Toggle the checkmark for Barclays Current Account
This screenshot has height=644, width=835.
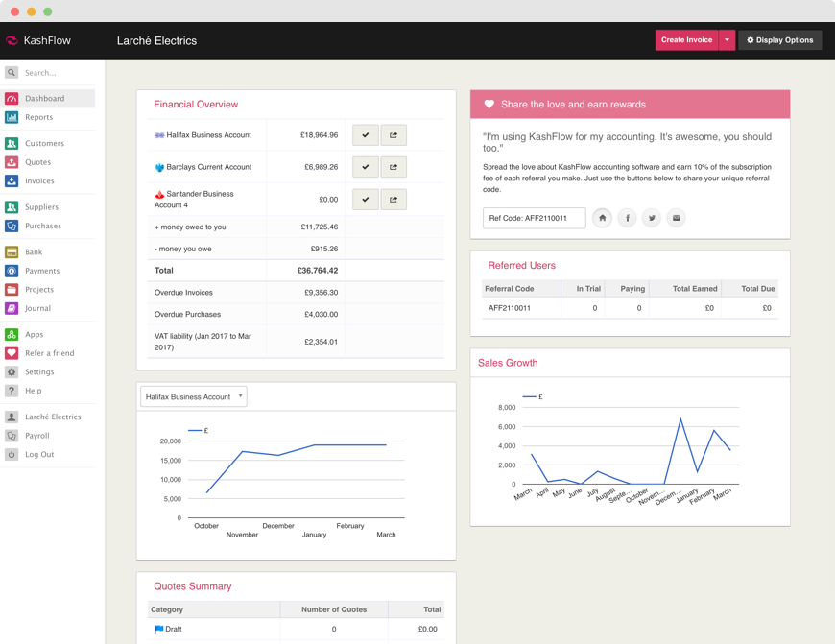(366, 167)
